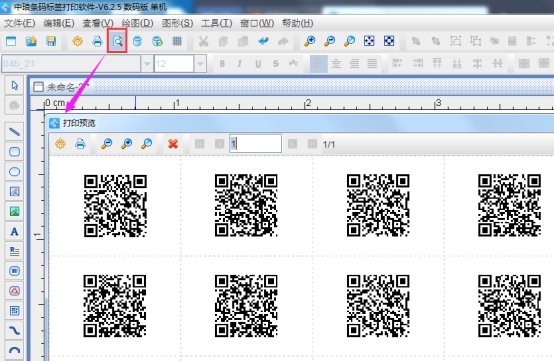554x362 pixels.
Task: Click the printer icon in preview toolbar
Action: 80,144
